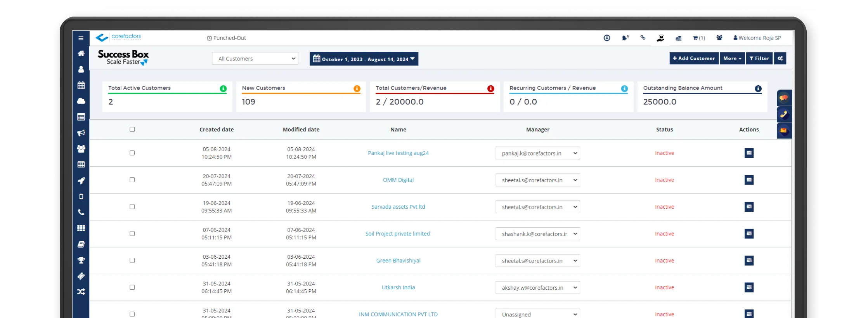Image resolution: width=868 pixels, height=318 pixels.
Task: Click the Created date column header
Action: (x=217, y=130)
